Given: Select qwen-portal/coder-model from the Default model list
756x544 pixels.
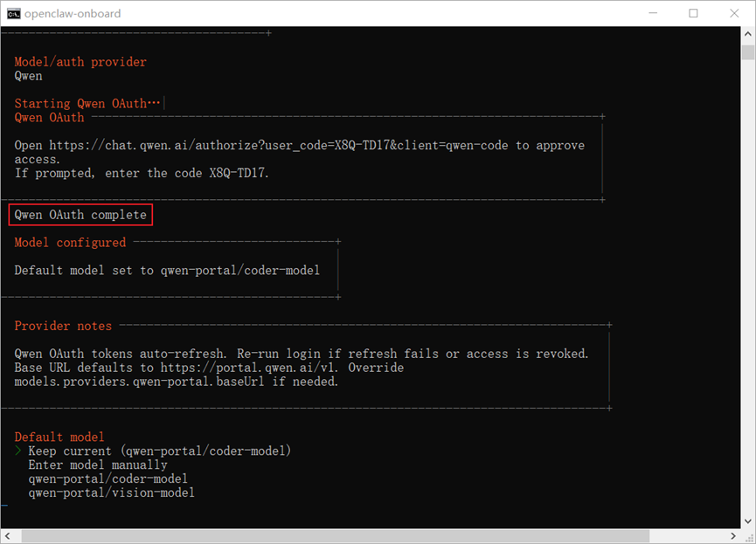Looking at the screenshot, I should tap(108, 479).
